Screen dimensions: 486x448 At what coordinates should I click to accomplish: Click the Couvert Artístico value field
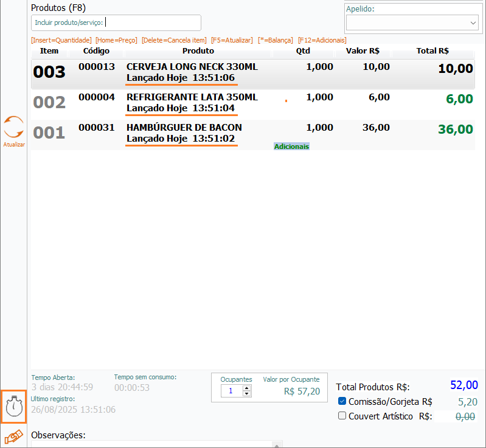pyautogui.click(x=457, y=416)
